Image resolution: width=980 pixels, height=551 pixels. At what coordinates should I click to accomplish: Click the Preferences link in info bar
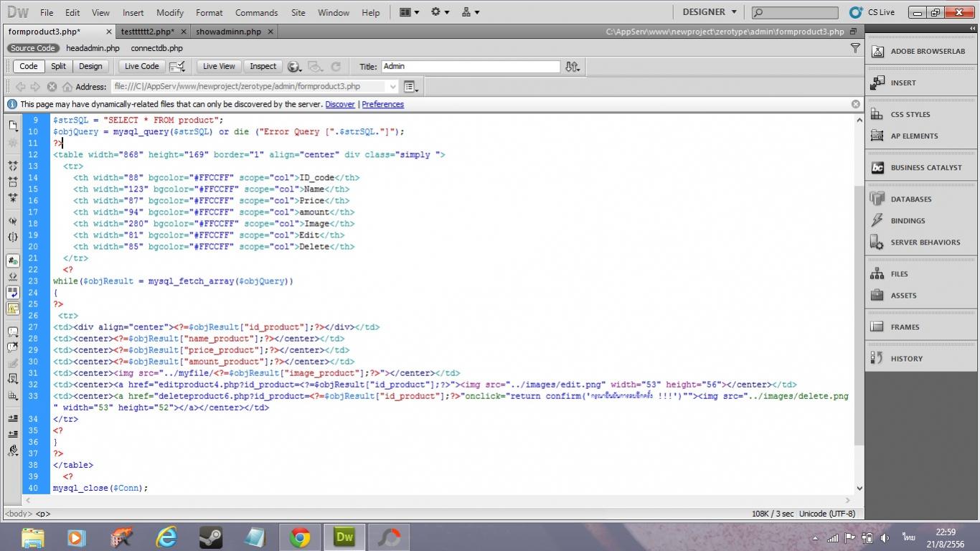pos(382,104)
